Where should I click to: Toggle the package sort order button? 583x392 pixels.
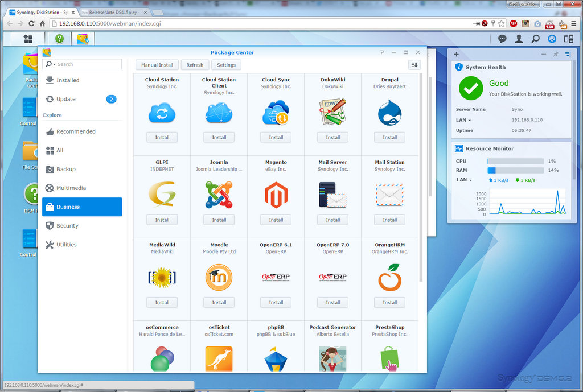coord(414,65)
